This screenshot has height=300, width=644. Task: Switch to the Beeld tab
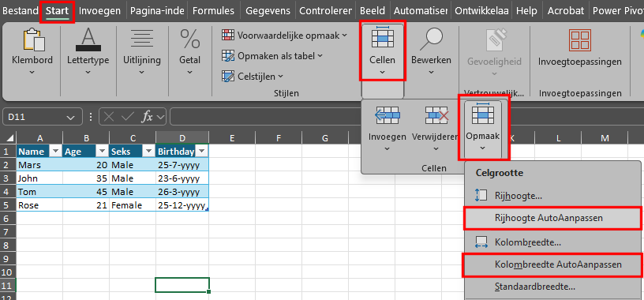(373, 11)
